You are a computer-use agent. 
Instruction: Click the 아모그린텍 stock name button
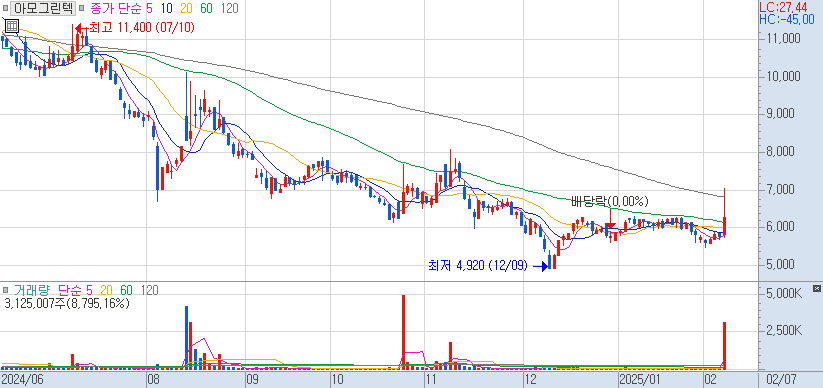click(43, 8)
